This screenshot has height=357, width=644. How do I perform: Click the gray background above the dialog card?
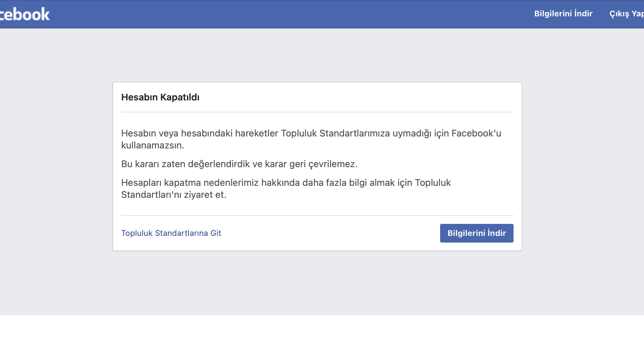pos(317,55)
